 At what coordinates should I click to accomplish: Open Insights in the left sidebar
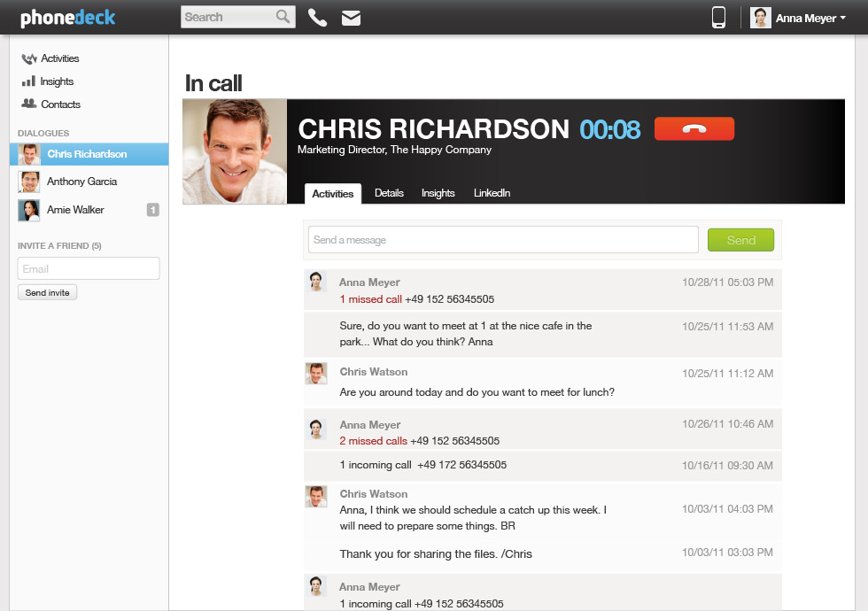point(57,81)
